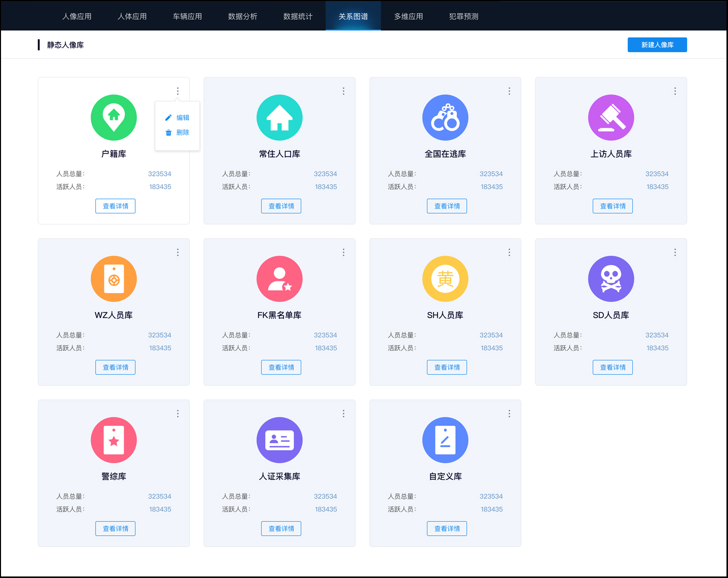Choose 删除 from the popup menu
The width and height of the screenshot is (728, 578).
tap(177, 132)
